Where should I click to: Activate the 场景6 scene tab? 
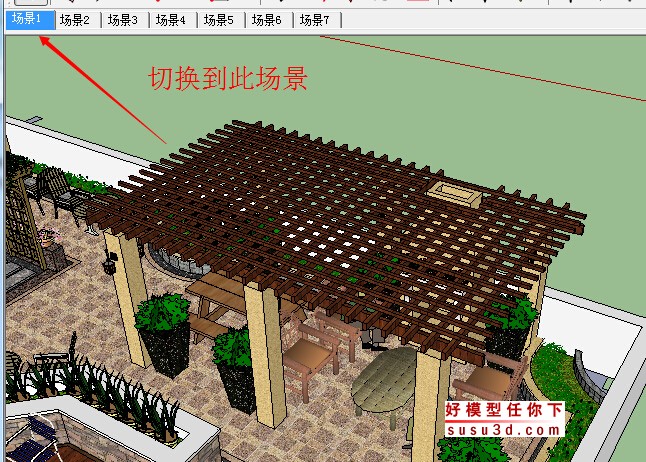269,20
